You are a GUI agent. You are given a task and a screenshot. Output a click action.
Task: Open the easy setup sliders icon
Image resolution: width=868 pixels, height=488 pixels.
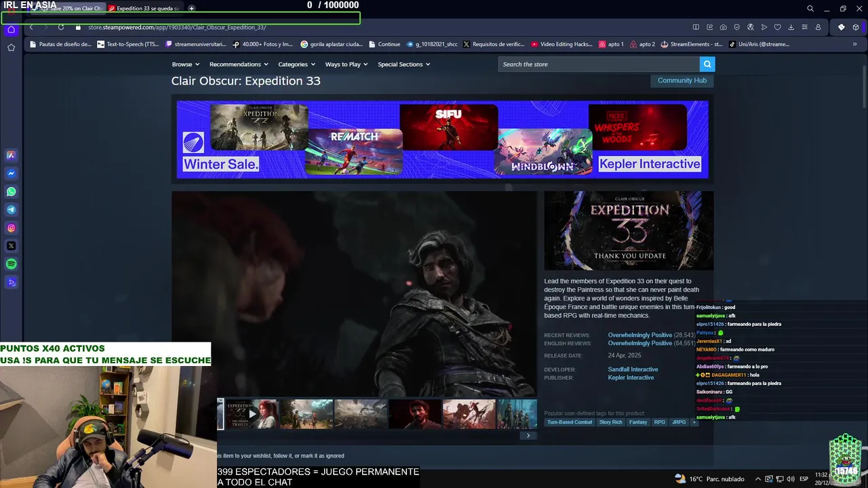(805, 27)
